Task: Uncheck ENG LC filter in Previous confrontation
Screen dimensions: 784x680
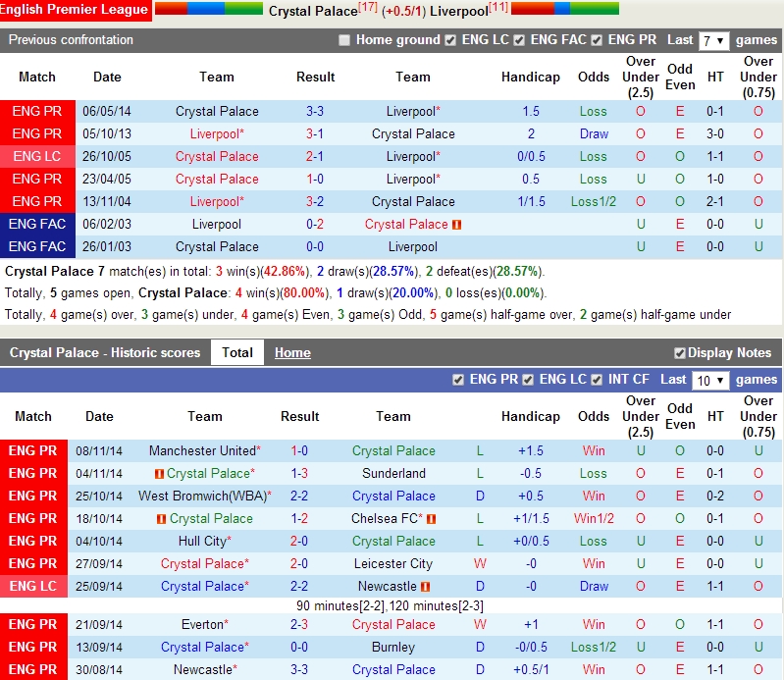Action: click(x=450, y=40)
